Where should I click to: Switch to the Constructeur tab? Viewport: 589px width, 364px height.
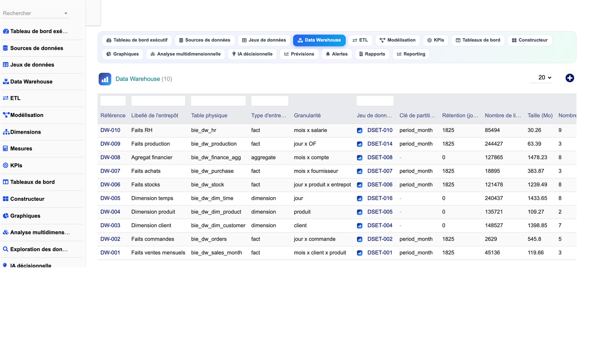pyautogui.click(x=530, y=40)
